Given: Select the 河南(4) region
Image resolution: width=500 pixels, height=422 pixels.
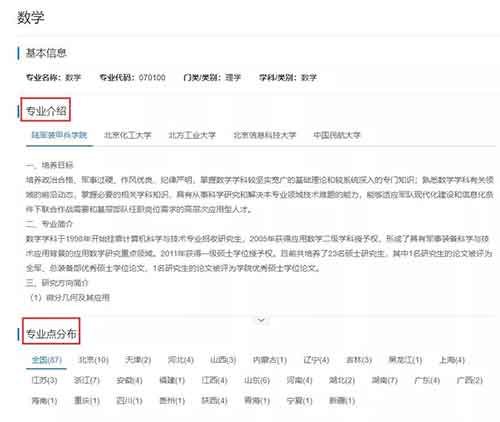Looking at the screenshot, I should (299, 380).
